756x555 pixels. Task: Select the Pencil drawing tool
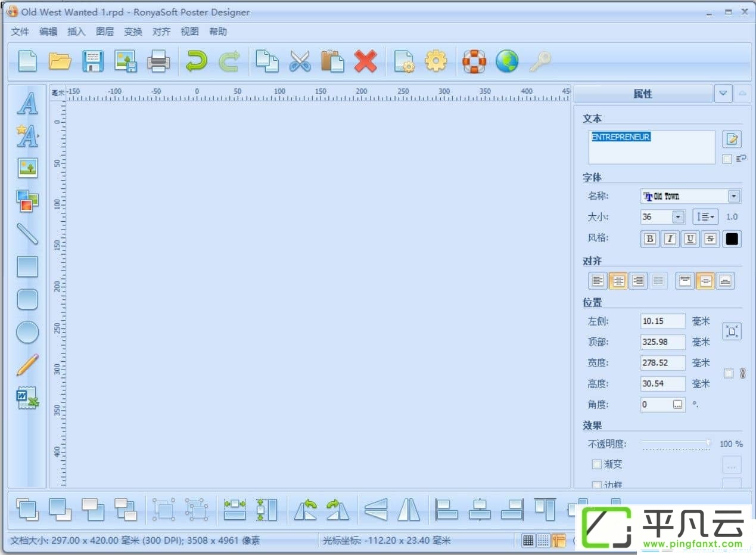pyautogui.click(x=27, y=365)
